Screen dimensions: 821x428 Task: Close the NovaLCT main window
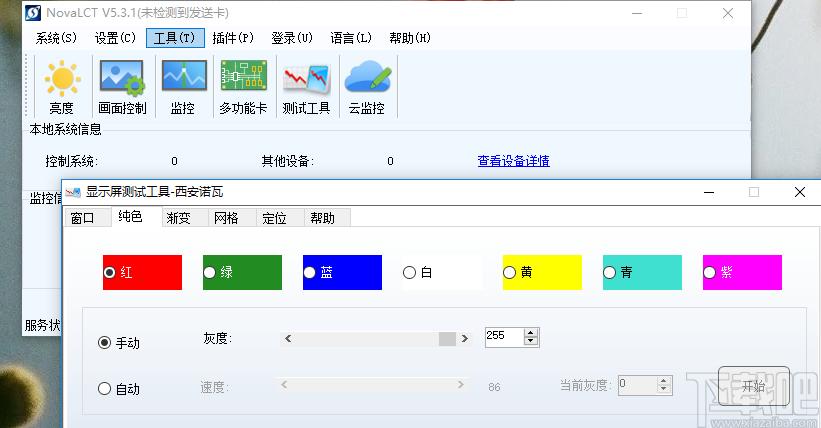(728, 13)
